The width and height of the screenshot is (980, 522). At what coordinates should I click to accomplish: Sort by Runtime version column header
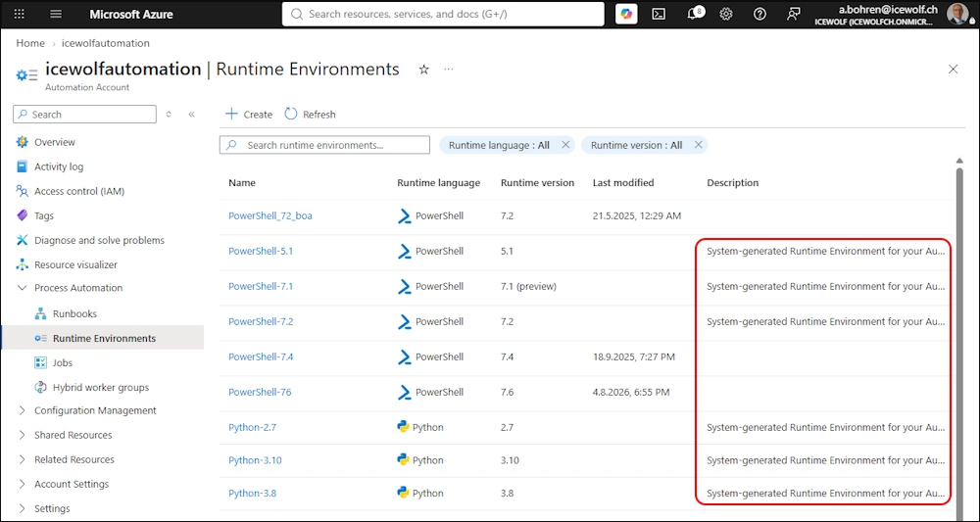pos(537,183)
